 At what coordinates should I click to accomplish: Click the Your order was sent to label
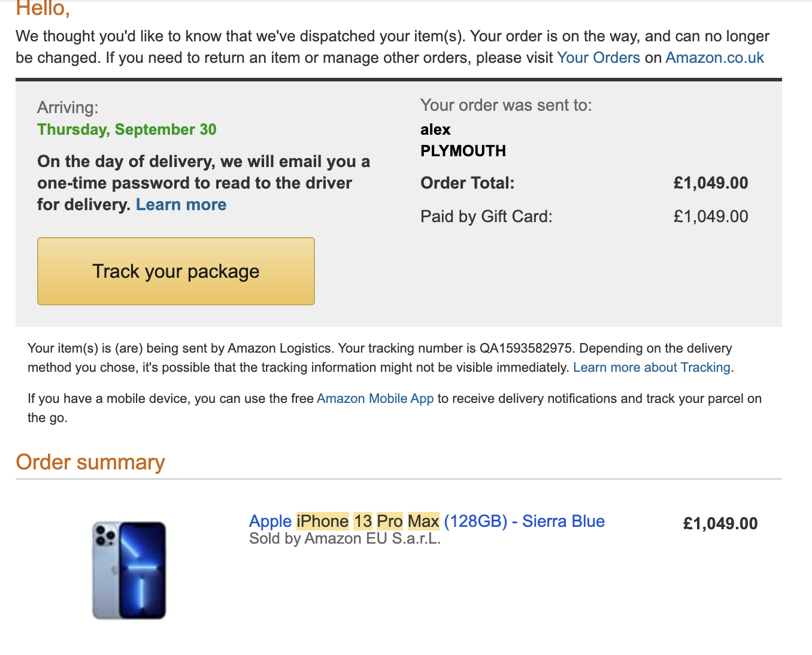pos(506,105)
